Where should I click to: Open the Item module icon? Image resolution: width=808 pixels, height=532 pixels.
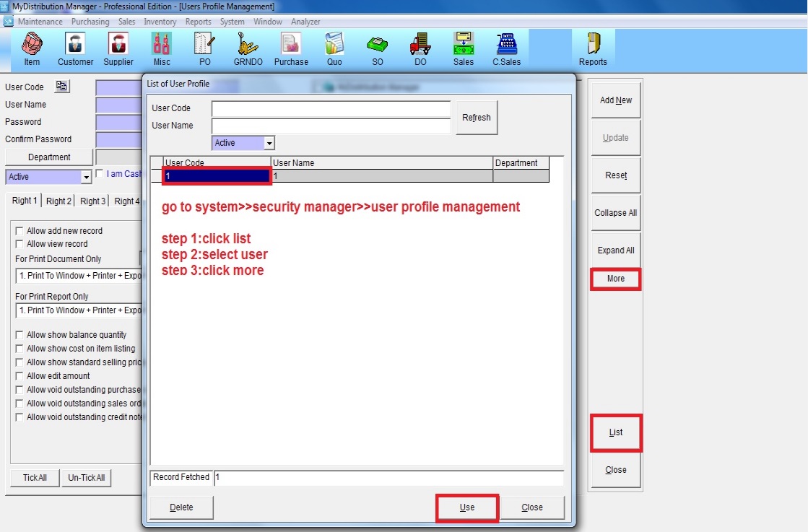click(x=32, y=48)
